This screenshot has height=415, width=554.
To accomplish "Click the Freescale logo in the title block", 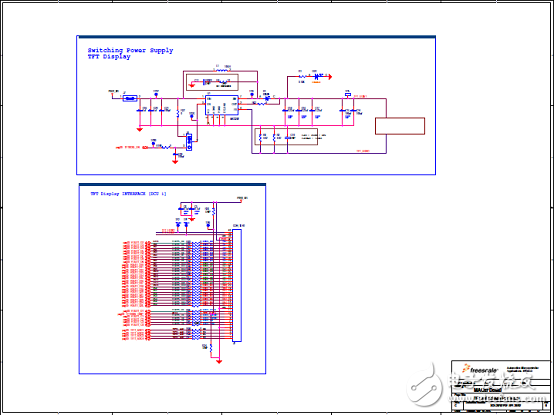I will pyautogui.click(x=480, y=370).
